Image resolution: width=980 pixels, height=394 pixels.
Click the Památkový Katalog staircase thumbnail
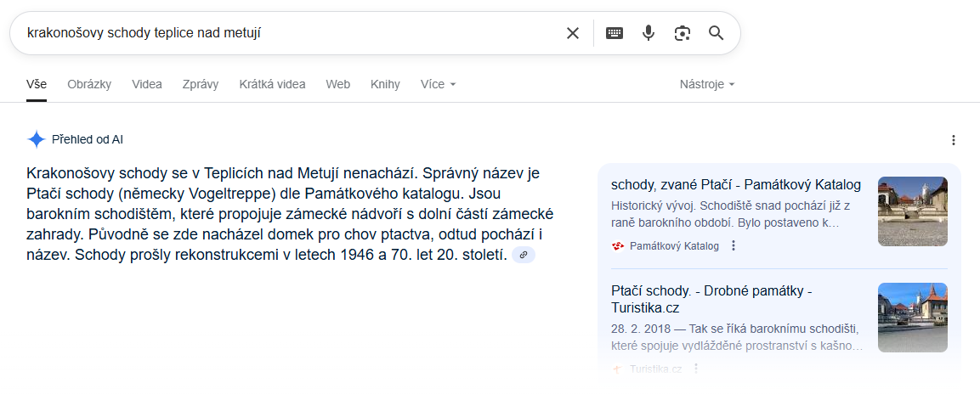point(913,211)
